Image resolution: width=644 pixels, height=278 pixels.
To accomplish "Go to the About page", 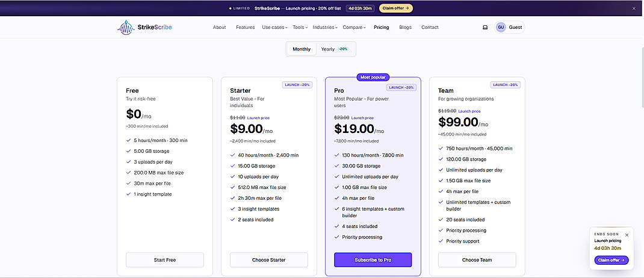I will [x=219, y=28].
